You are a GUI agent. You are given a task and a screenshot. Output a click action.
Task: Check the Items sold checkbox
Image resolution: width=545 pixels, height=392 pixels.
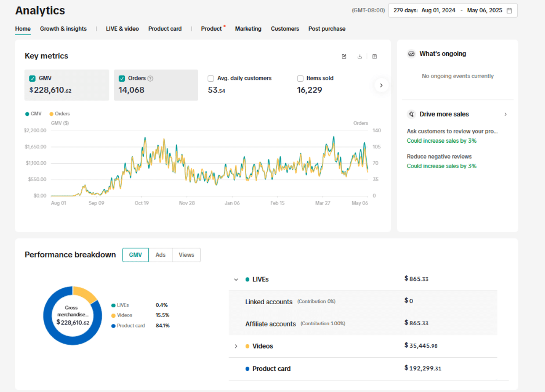300,79
